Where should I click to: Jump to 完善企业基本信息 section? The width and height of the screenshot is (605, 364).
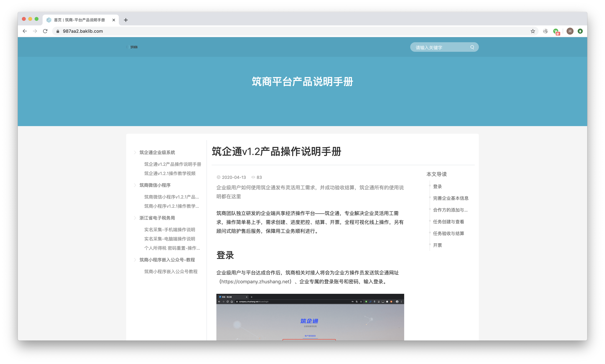click(450, 198)
